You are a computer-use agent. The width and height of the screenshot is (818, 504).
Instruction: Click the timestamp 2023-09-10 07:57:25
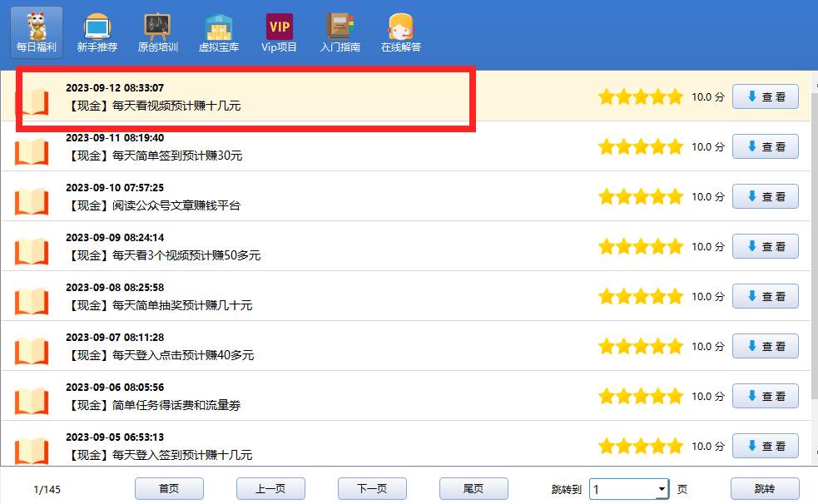pos(115,188)
